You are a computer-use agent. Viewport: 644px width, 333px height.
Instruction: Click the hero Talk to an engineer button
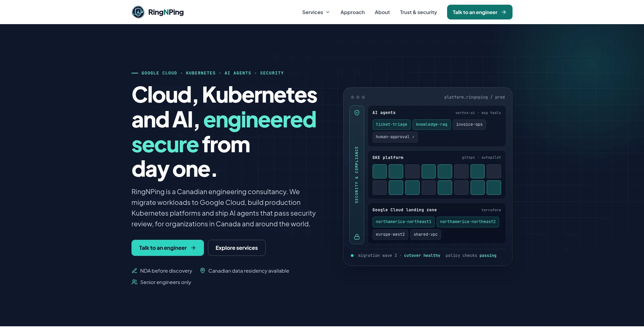coord(168,248)
